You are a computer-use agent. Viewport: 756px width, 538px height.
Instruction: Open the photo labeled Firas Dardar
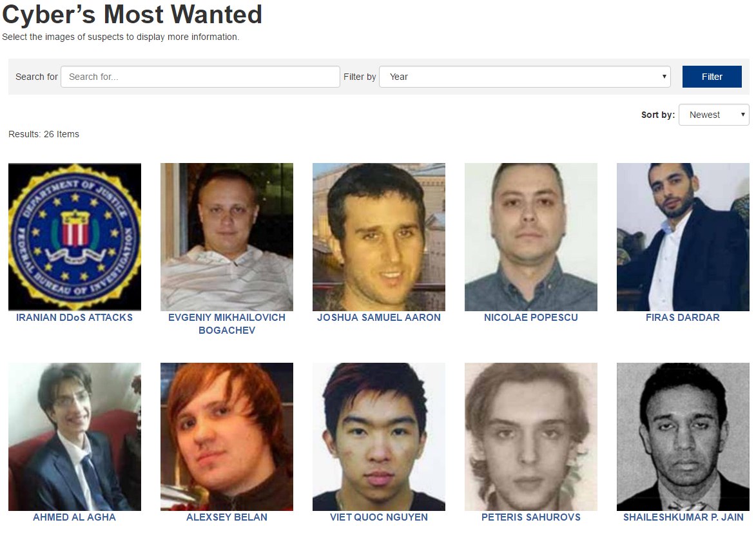point(683,236)
